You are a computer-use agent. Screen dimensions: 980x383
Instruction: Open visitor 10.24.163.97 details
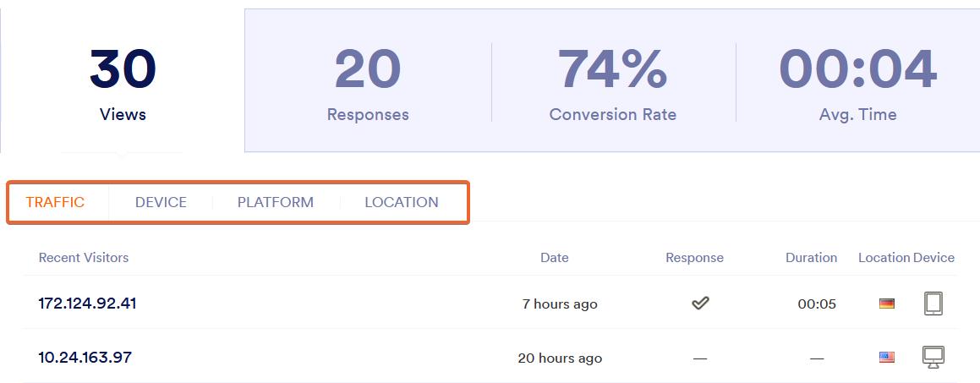(x=85, y=358)
